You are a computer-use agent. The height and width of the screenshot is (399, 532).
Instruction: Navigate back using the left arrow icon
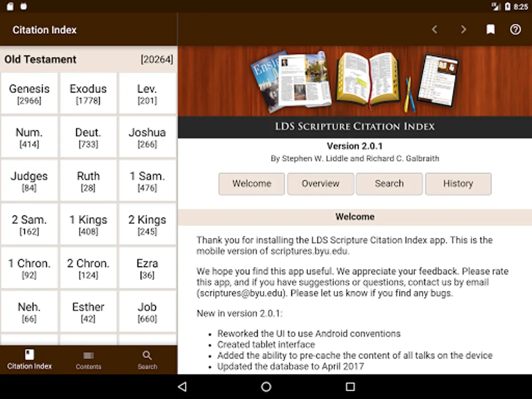coord(434,29)
